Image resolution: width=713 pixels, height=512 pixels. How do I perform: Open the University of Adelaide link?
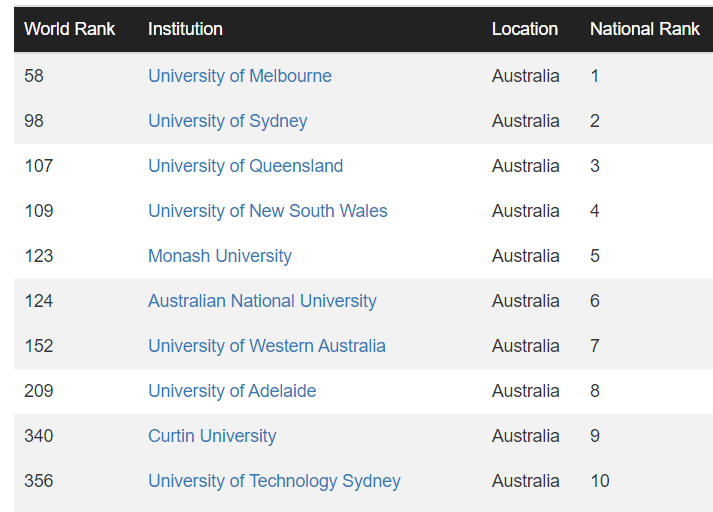click(x=232, y=391)
